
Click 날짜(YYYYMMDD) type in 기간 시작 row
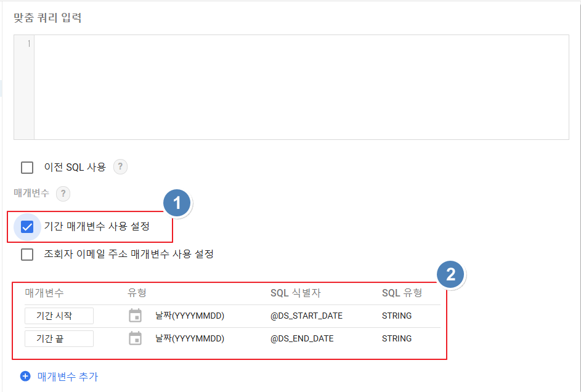tap(190, 316)
